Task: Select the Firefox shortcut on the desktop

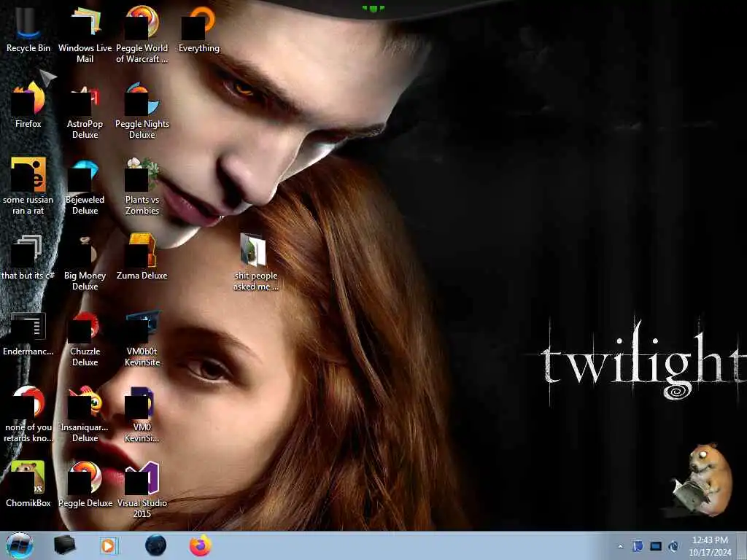Action: [28, 105]
